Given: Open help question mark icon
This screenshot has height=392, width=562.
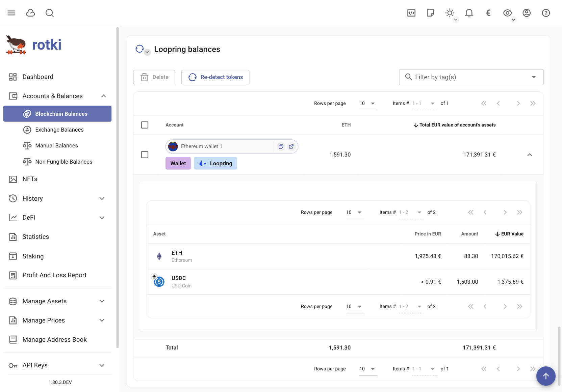Looking at the screenshot, I should click(546, 13).
